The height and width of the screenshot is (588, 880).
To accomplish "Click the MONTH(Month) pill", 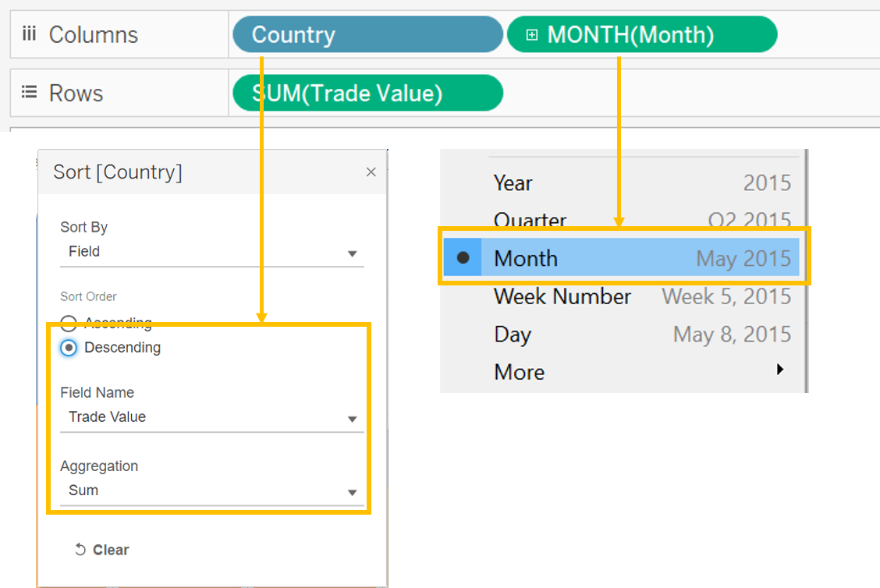I will tap(641, 35).
